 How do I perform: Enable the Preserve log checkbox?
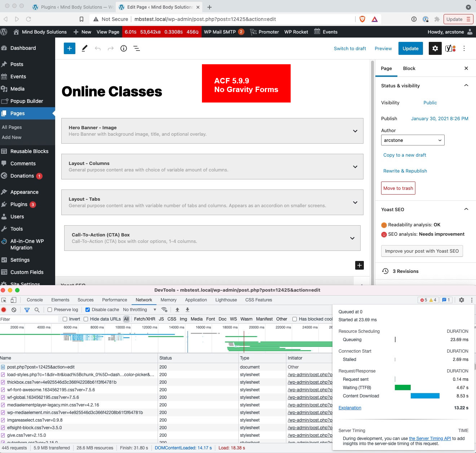pyautogui.click(x=49, y=309)
